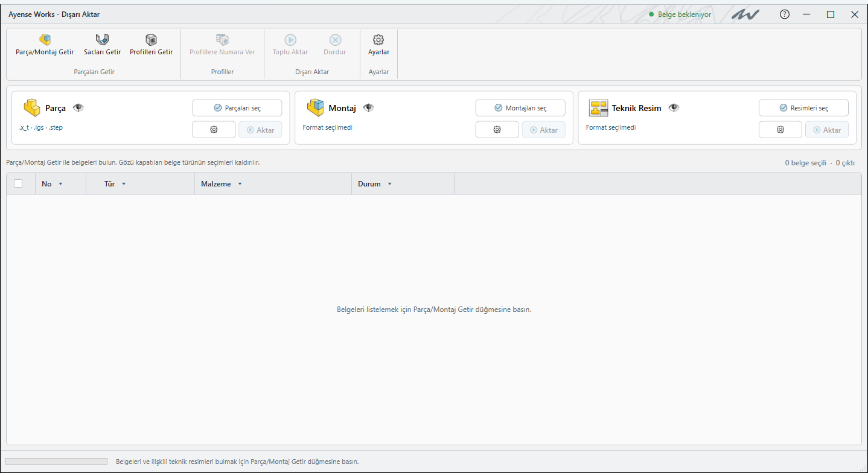
Task: Click Aktar button in Montaj card
Action: [544, 130]
